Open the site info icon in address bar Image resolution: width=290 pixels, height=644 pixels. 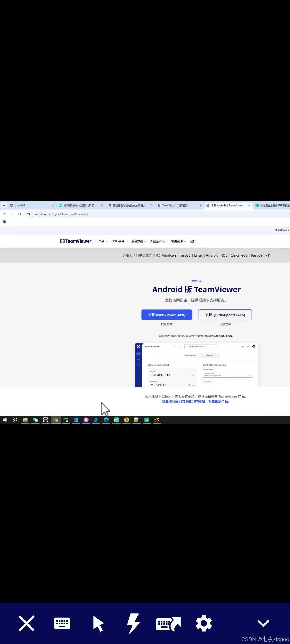[28, 214]
